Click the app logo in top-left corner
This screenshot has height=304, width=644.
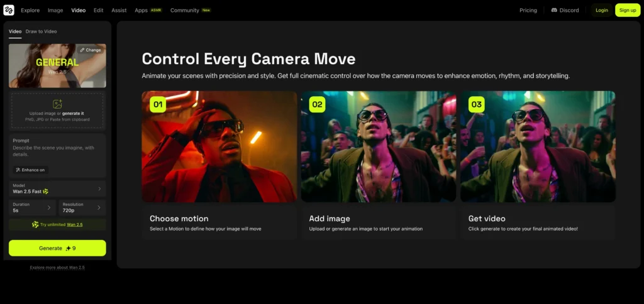[x=9, y=10]
